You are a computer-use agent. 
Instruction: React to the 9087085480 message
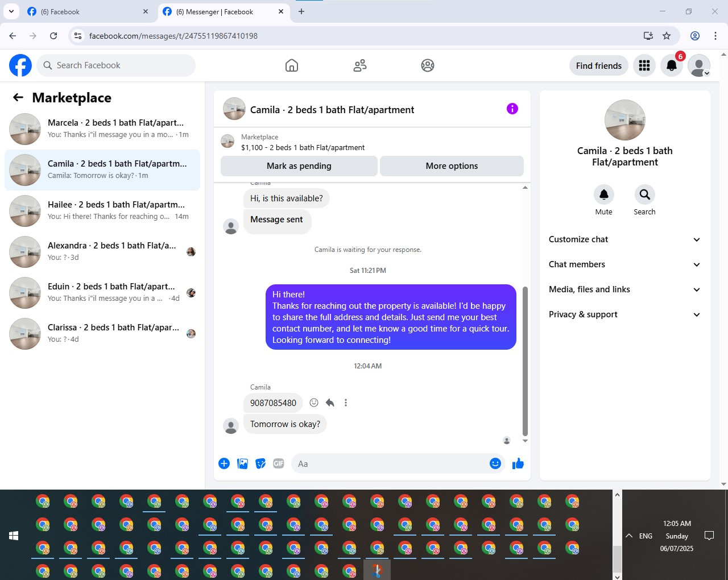point(314,403)
